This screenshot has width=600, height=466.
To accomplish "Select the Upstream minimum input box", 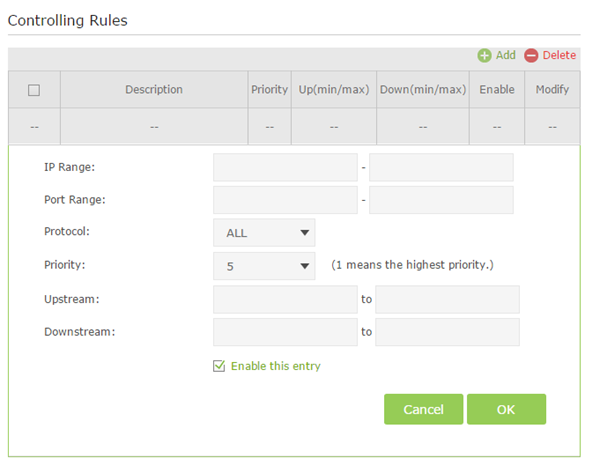I will click(285, 299).
